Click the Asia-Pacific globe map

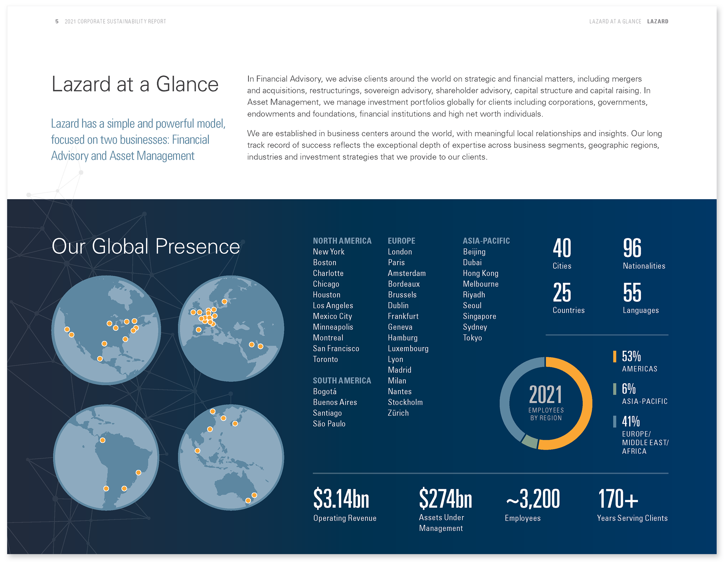(231, 457)
